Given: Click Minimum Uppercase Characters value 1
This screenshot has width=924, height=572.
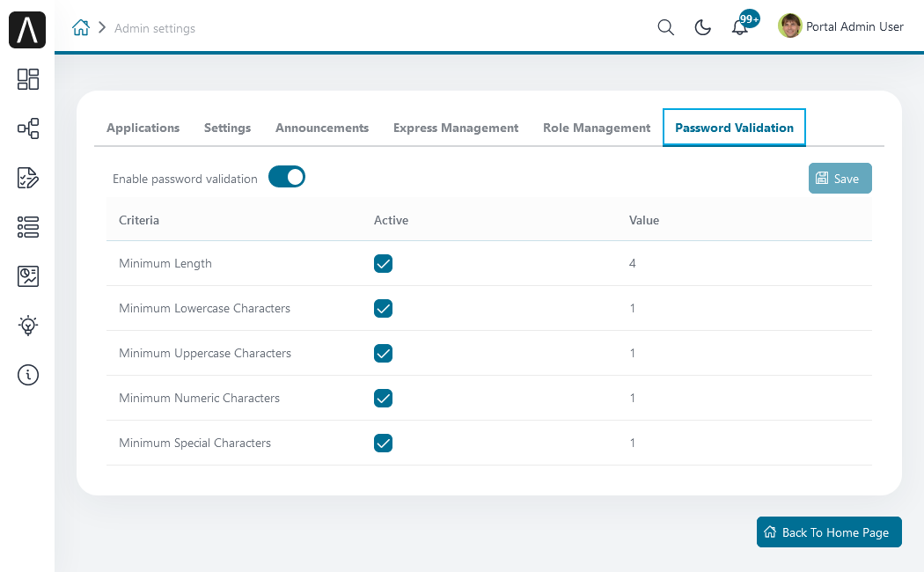Looking at the screenshot, I should click(633, 353).
